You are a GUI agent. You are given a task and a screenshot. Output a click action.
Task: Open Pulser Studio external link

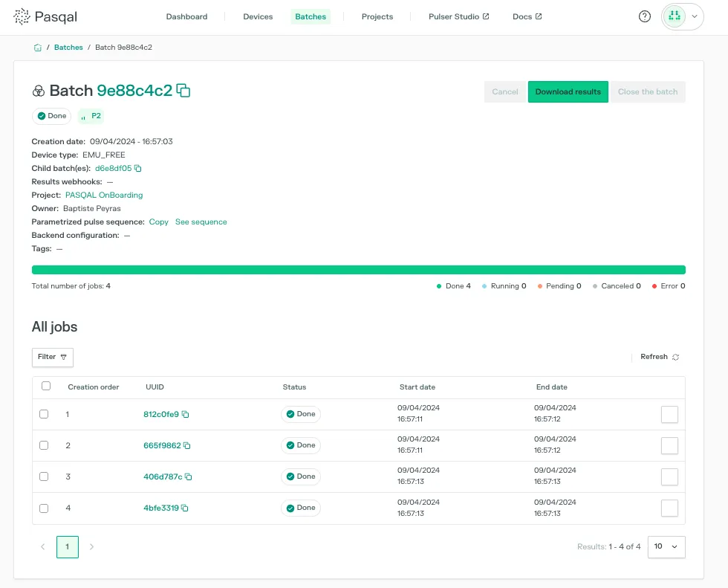point(459,16)
